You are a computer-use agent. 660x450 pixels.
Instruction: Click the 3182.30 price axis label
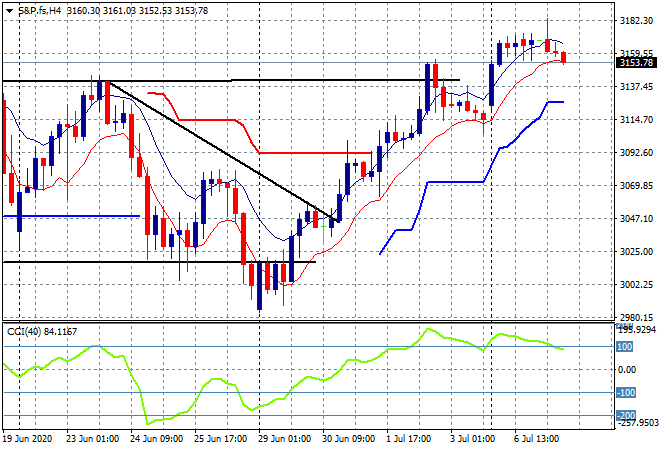click(x=636, y=21)
